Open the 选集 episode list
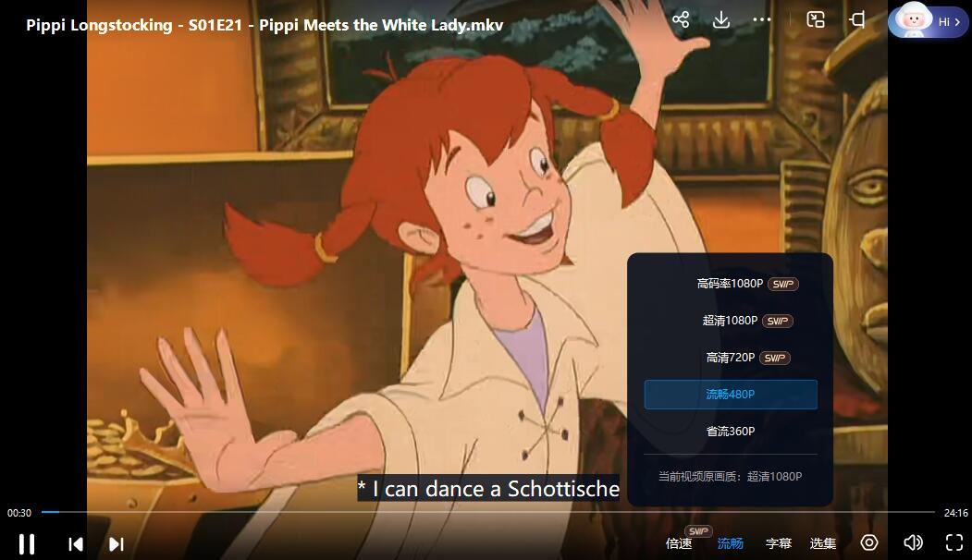 tap(822, 543)
